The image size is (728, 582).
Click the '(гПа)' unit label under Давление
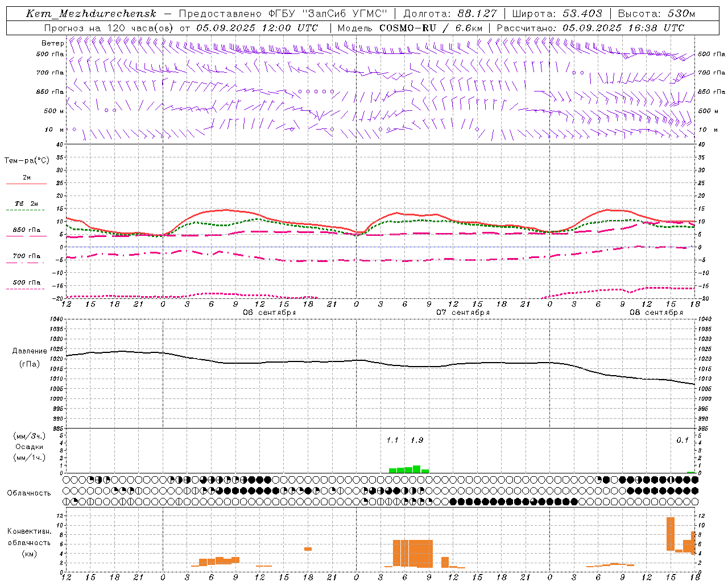pos(30,364)
